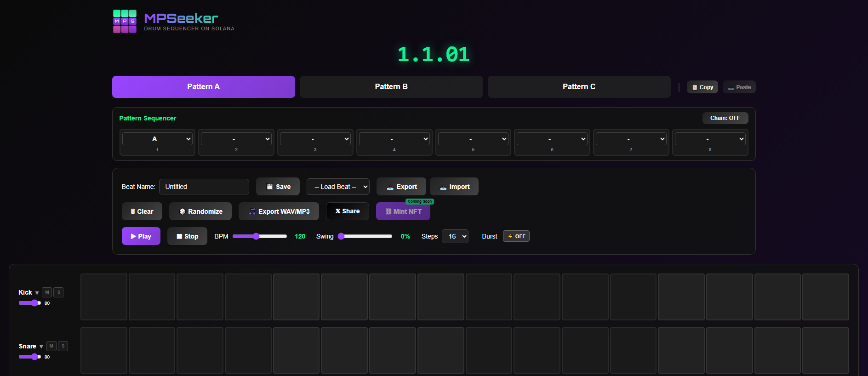
Task: Toggle Burst mode OFF switch
Action: pos(516,236)
